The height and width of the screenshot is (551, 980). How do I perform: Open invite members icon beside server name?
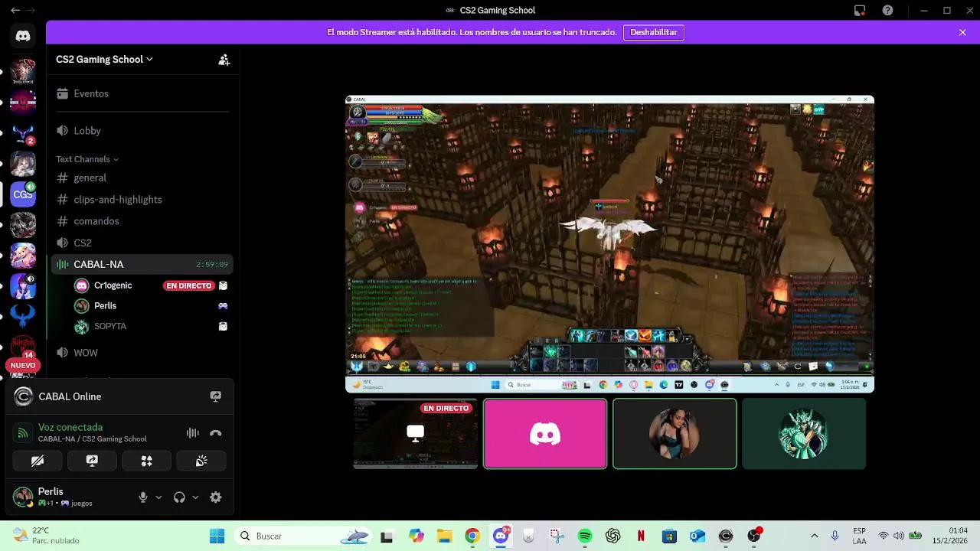pyautogui.click(x=224, y=60)
